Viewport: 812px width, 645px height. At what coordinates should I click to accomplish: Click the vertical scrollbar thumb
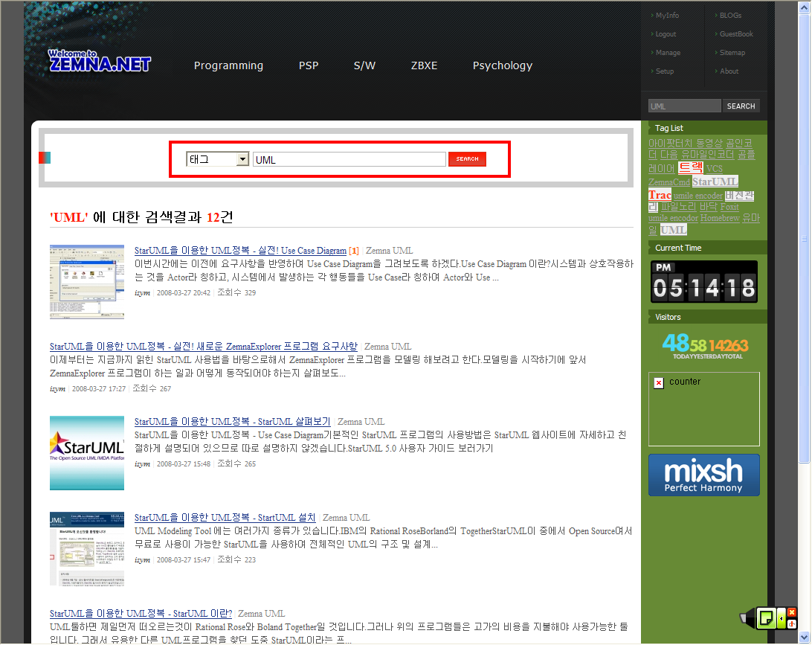pos(805,238)
